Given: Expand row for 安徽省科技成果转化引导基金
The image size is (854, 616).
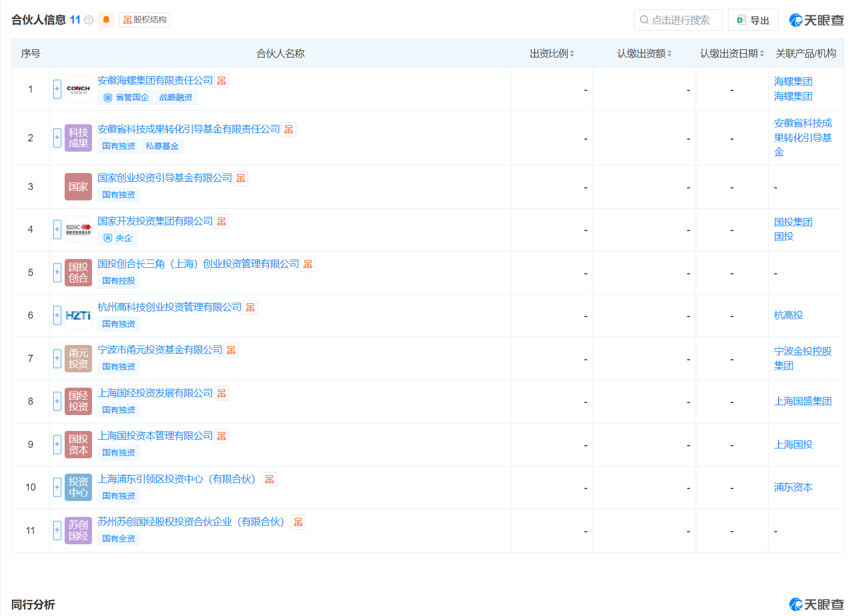Looking at the screenshot, I should tap(57, 137).
